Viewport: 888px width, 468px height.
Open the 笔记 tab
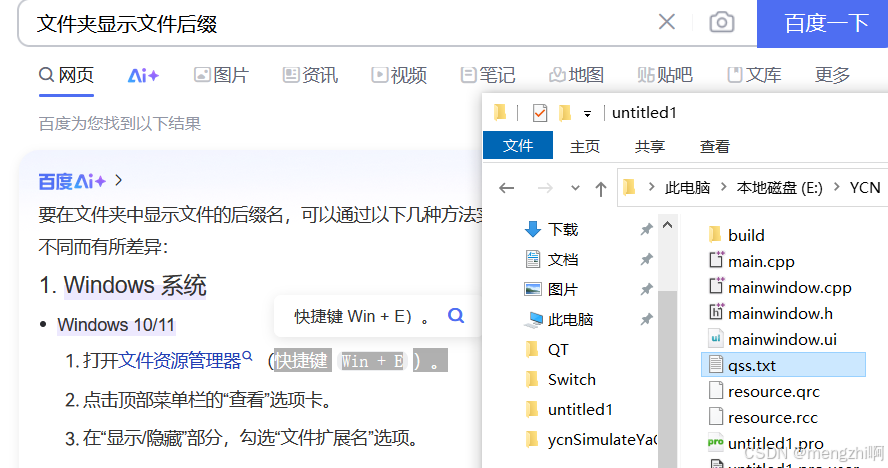tap(488, 75)
